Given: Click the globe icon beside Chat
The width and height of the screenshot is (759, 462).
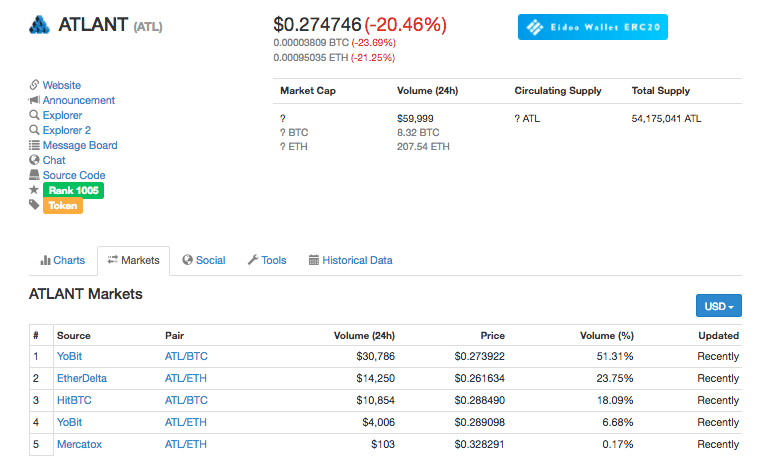Looking at the screenshot, I should [x=34, y=160].
